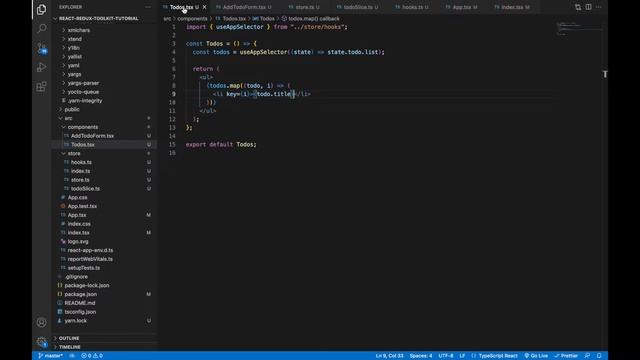
Task: Close the Todos.tsx tab
Action: pos(204,7)
